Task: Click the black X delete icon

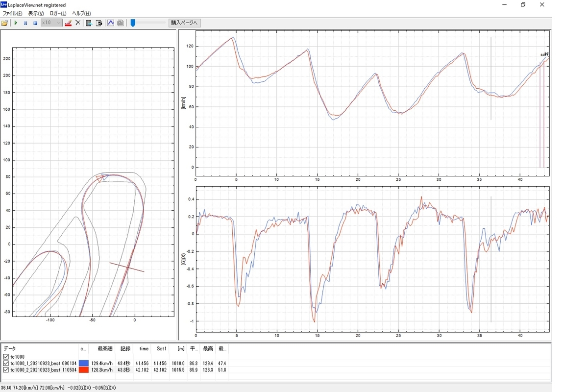Action: [x=77, y=23]
